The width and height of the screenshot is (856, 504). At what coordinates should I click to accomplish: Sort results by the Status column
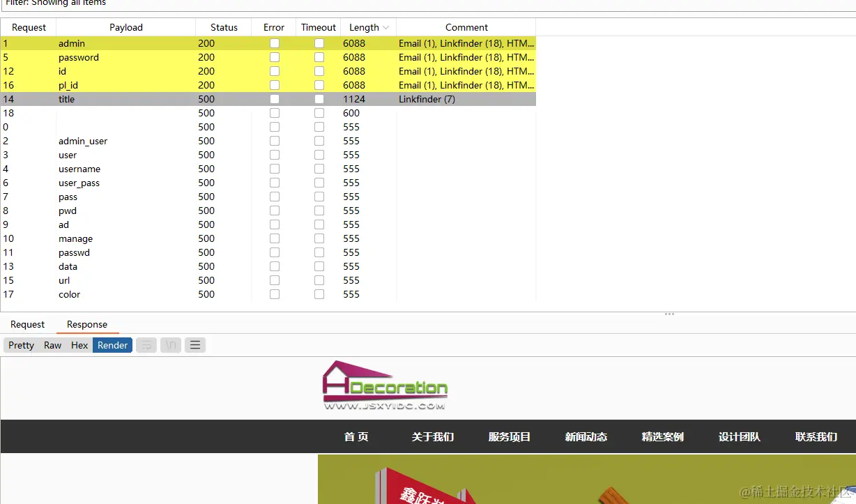223,27
